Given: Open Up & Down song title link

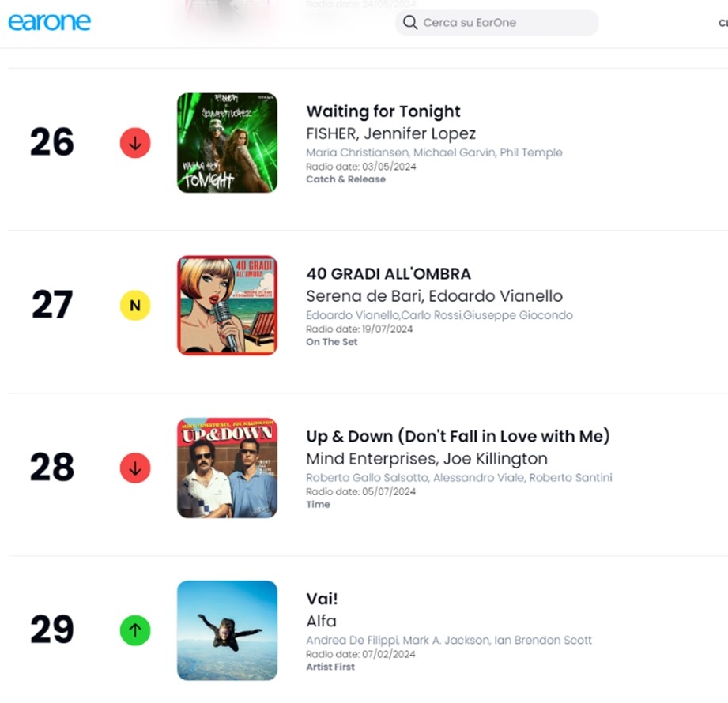Looking at the screenshot, I should pyautogui.click(x=458, y=436).
